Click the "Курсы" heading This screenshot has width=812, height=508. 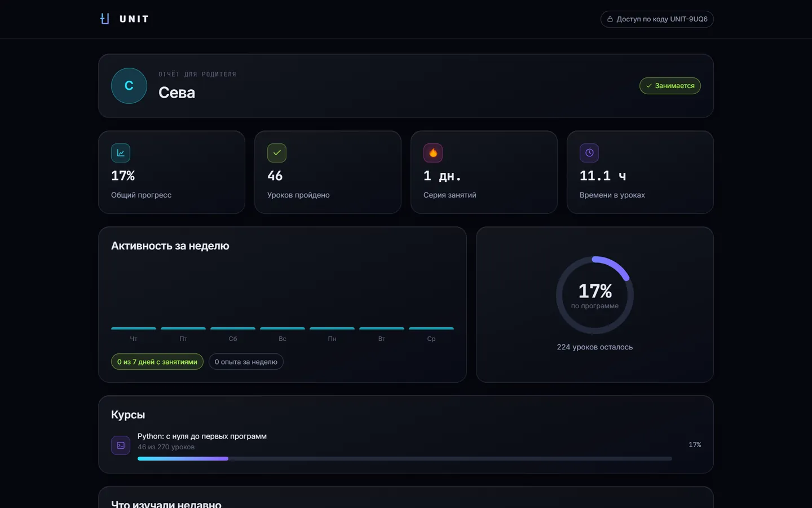click(128, 415)
